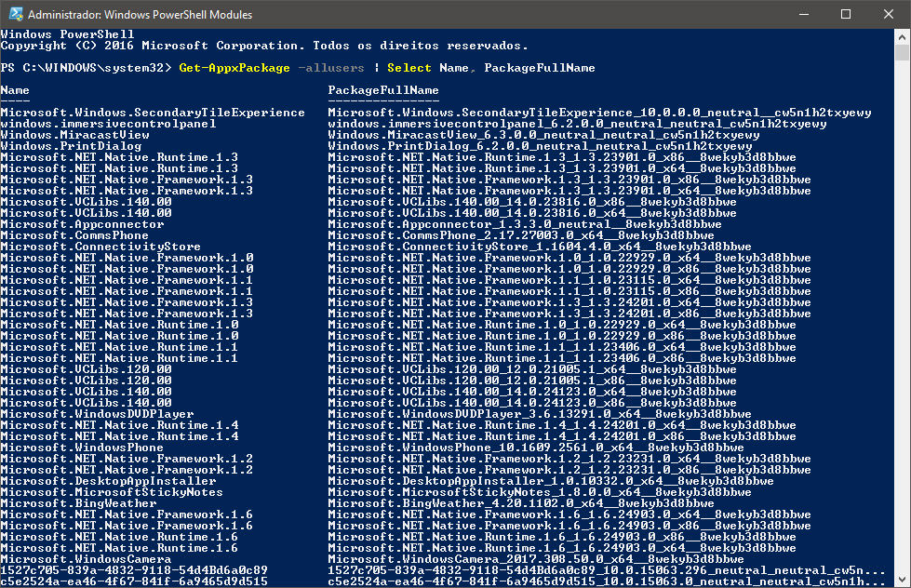Image resolution: width=911 pixels, height=588 pixels.
Task: Click Microsoft.WindowsCamera in Name column
Action: coord(86,559)
